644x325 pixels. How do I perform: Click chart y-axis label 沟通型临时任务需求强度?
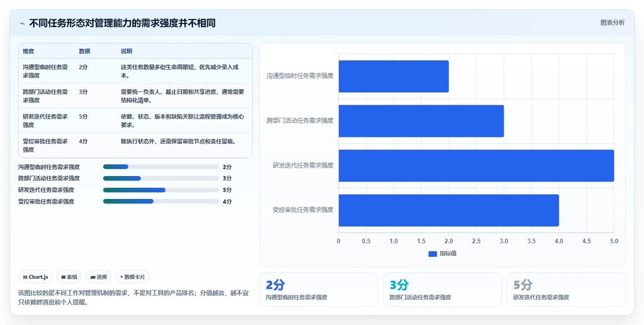300,76
